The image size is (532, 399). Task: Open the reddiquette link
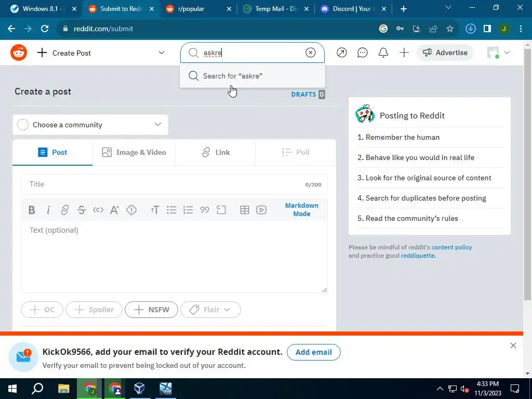point(418,256)
